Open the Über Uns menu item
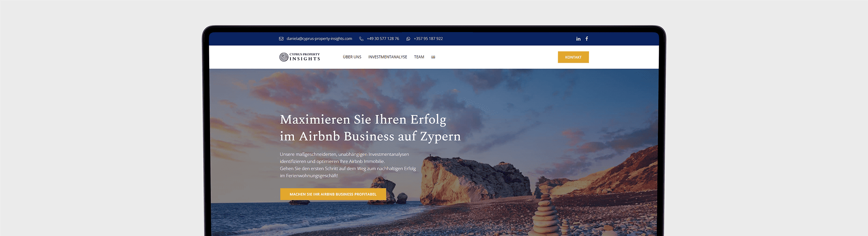This screenshot has width=868, height=236. [x=352, y=57]
